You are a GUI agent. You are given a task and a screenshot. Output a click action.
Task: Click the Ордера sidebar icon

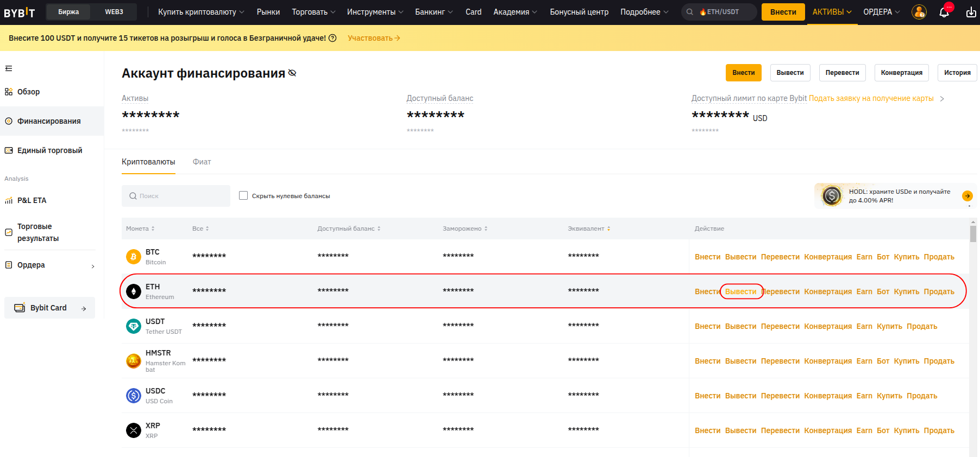9,265
